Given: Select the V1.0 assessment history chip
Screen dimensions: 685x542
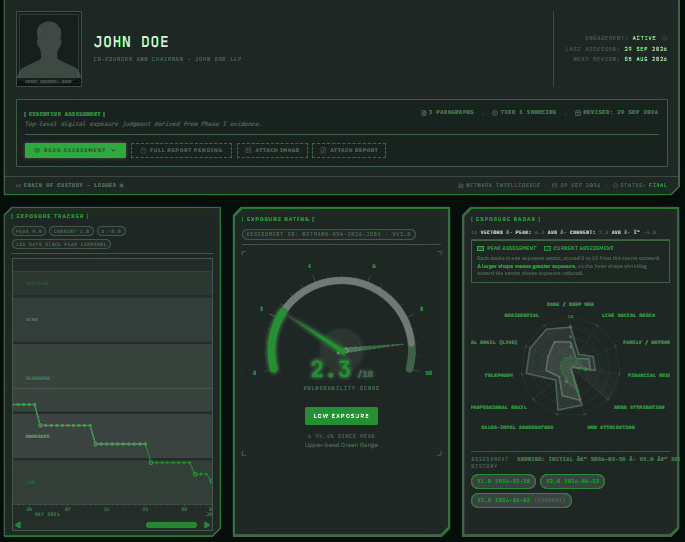Looking at the screenshot, I should (503, 481).
